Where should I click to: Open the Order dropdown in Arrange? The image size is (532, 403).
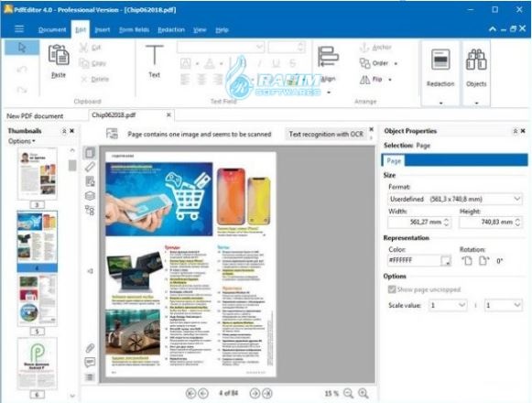pos(378,63)
